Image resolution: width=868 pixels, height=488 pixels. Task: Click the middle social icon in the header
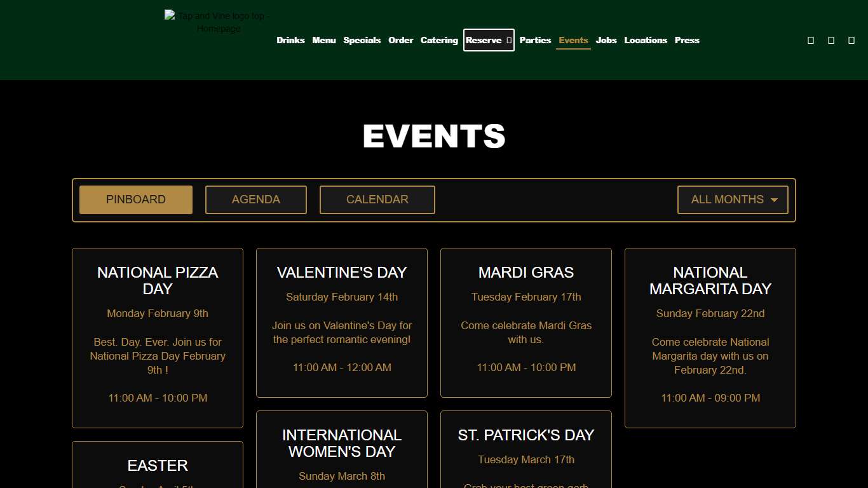(x=831, y=40)
